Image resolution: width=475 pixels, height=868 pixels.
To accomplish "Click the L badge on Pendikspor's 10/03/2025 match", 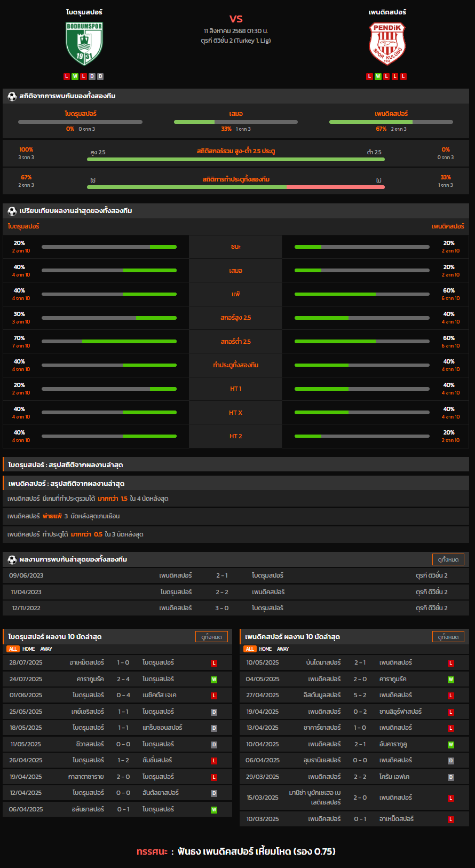I will click(451, 819).
